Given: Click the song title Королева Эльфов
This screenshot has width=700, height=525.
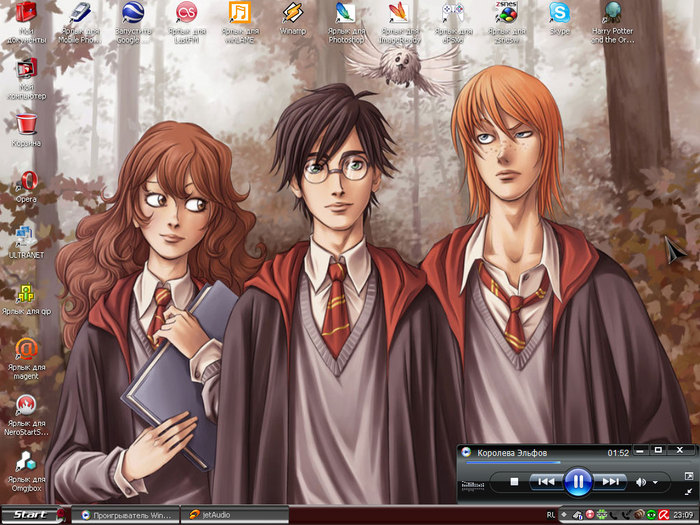Looking at the screenshot, I should 512,453.
